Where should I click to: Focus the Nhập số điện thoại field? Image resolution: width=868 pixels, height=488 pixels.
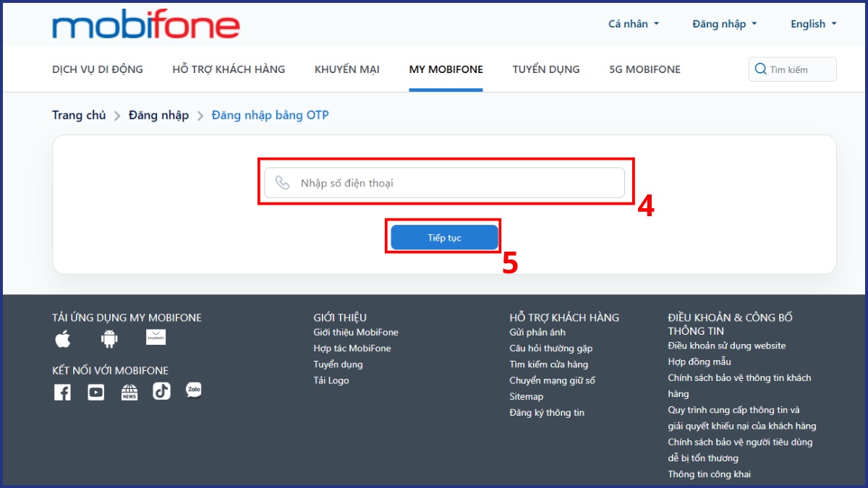(444, 183)
